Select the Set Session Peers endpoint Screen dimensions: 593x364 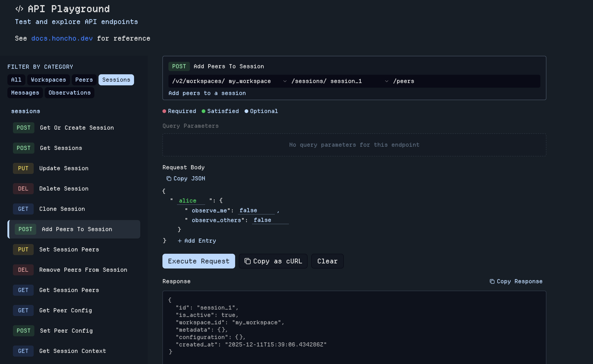[69, 249]
